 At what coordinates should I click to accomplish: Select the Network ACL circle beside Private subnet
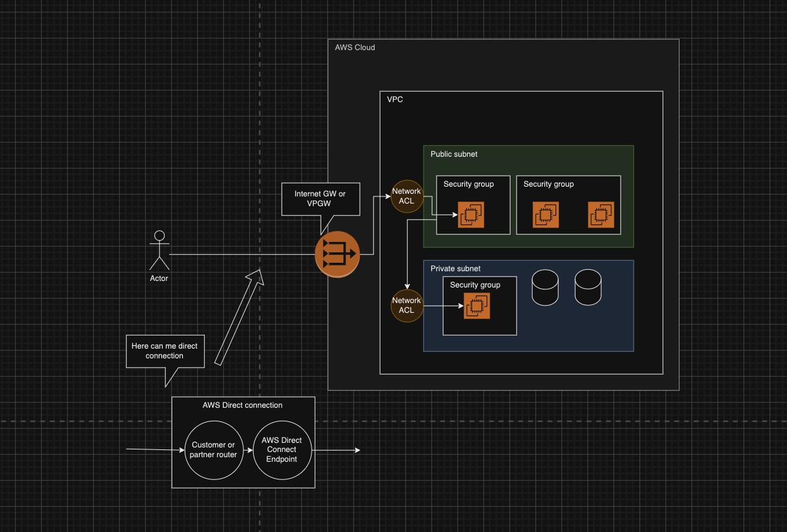[x=407, y=305]
